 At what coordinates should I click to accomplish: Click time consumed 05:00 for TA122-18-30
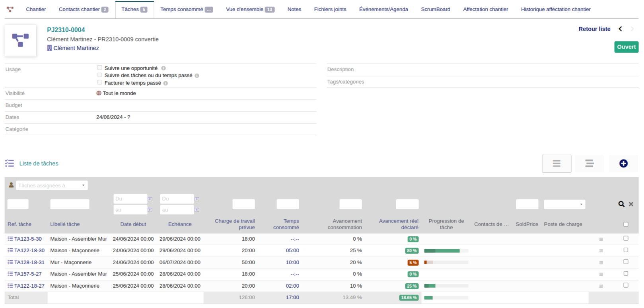point(292,250)
